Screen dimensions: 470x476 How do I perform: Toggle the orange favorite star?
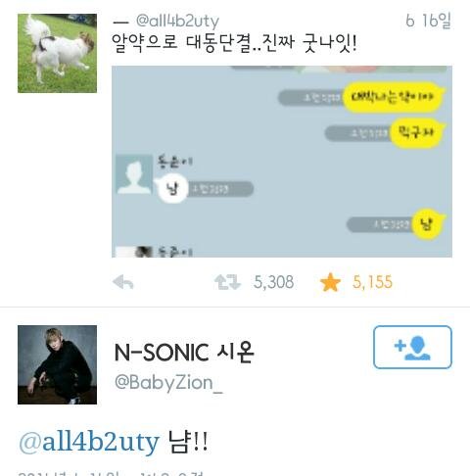(x=330, y=282)
